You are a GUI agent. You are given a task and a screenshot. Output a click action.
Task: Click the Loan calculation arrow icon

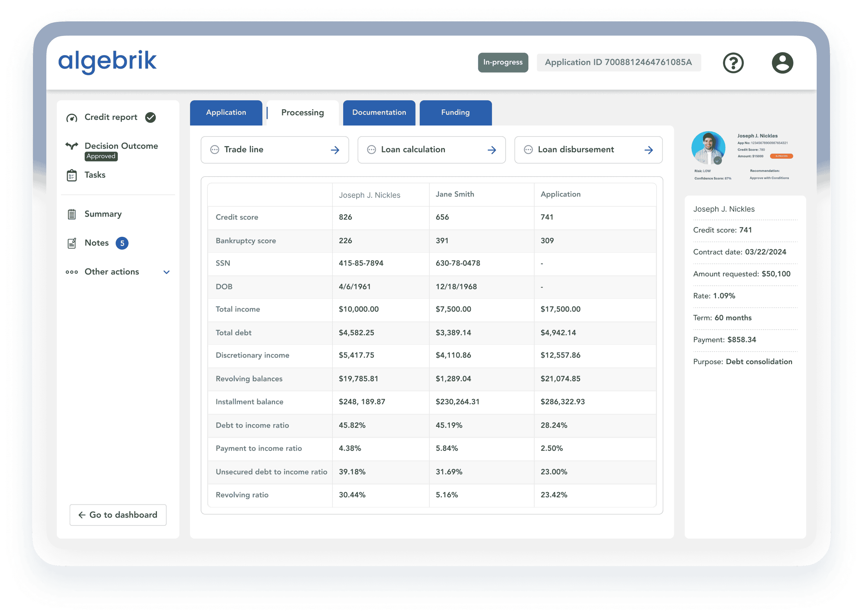coord(491,150)
